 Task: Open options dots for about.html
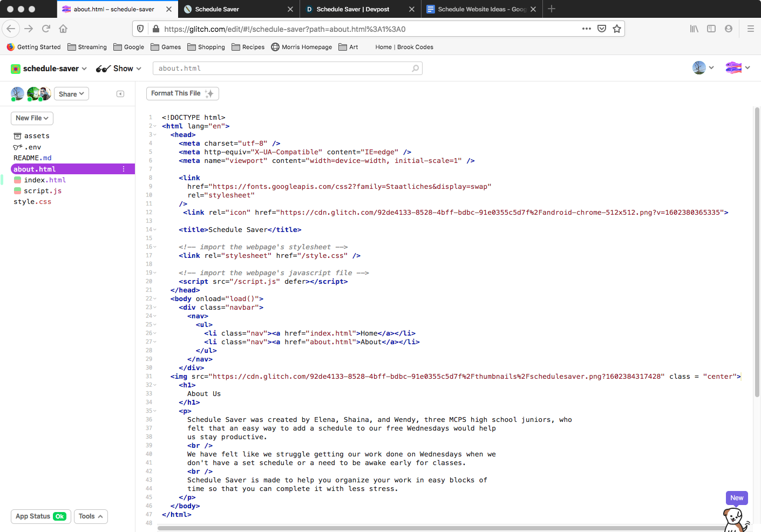tap(124, 169)
